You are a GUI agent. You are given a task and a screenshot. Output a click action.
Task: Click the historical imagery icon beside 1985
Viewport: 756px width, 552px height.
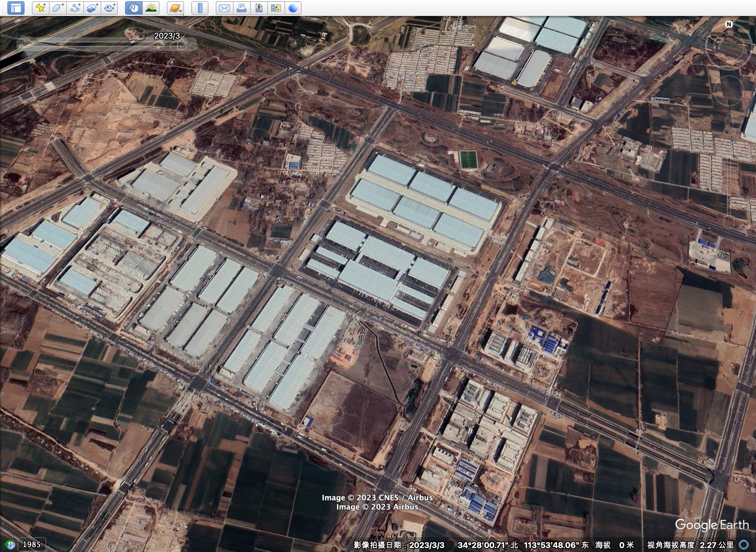click(x=10, y=545)
